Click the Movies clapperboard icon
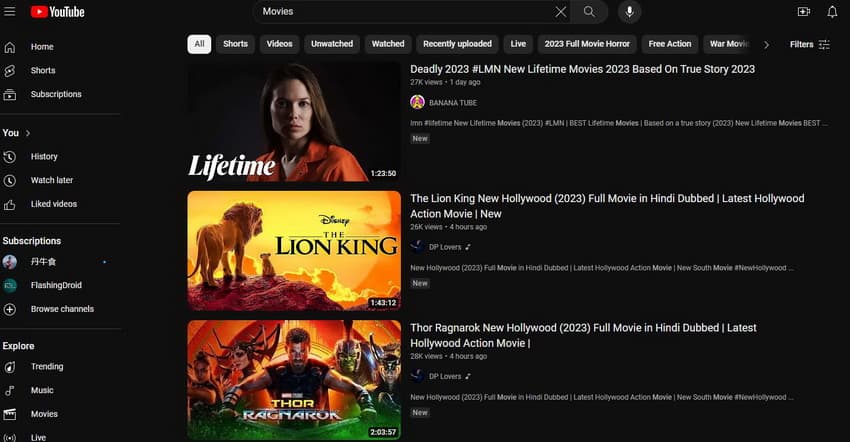 pyautogui.click(x=10, y=414)
